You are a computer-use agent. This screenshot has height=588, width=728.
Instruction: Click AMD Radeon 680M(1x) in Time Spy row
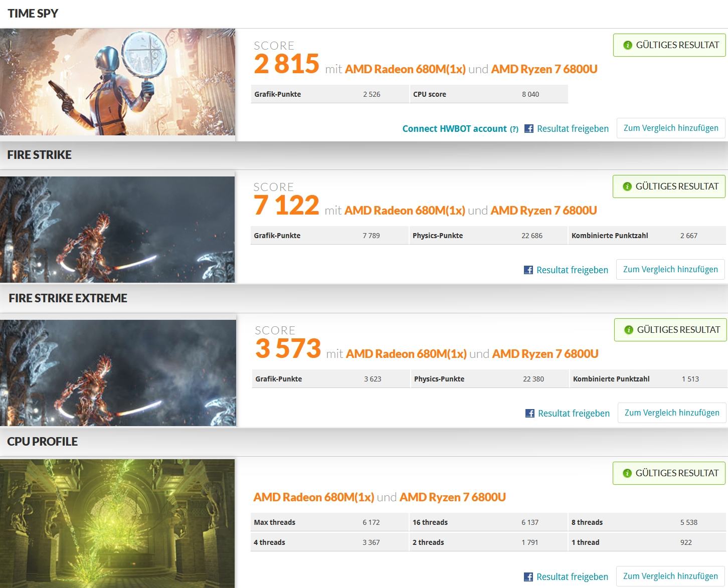[x=405, y=69]
